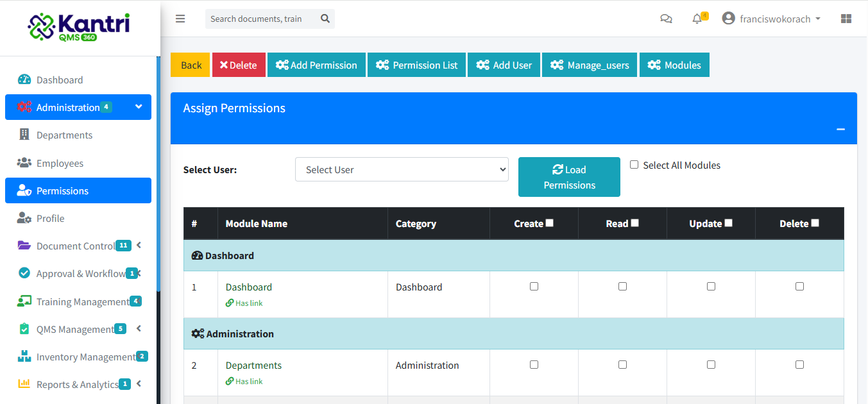The height and width of the screenshot is (404, 868).
Task: Toggle the hamburger menu icon
Action: point(180,19)
